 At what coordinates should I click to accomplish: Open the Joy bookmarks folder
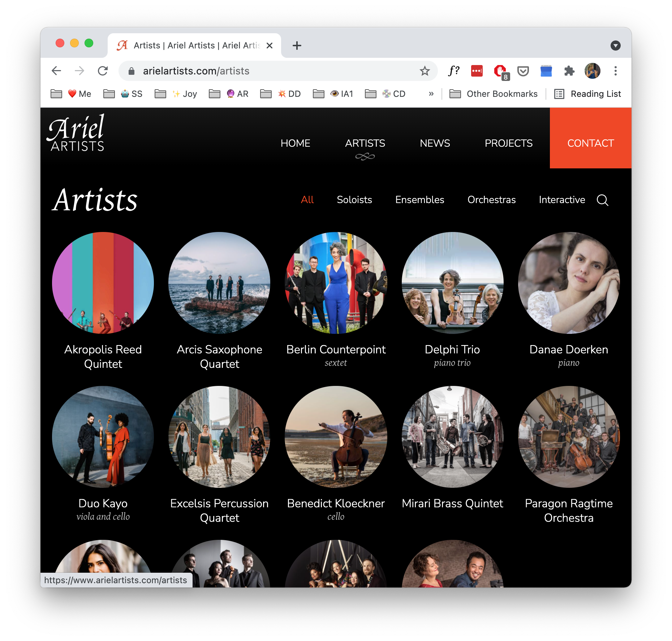tap(176, 94)
